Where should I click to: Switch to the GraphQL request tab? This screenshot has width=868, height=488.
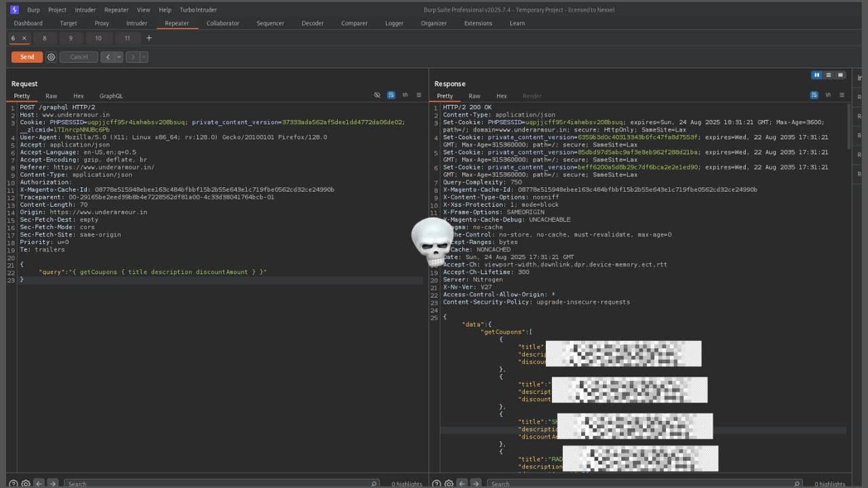coord(111,96)
